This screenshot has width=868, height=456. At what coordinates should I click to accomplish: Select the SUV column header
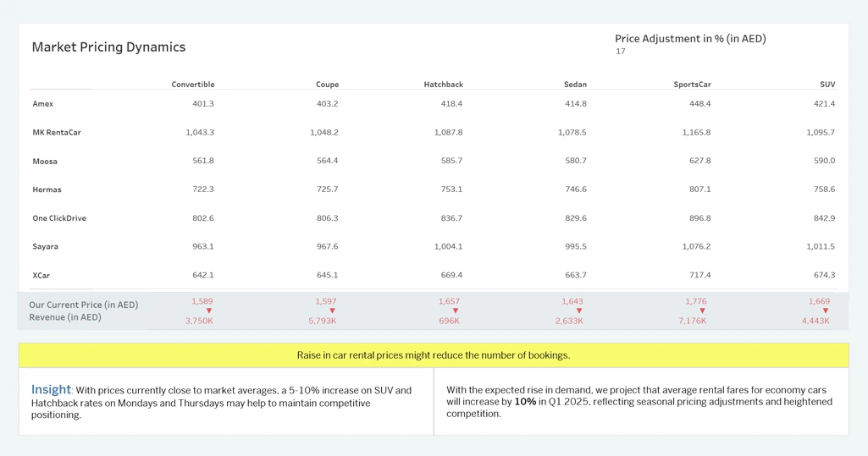[x=827, y=85]
